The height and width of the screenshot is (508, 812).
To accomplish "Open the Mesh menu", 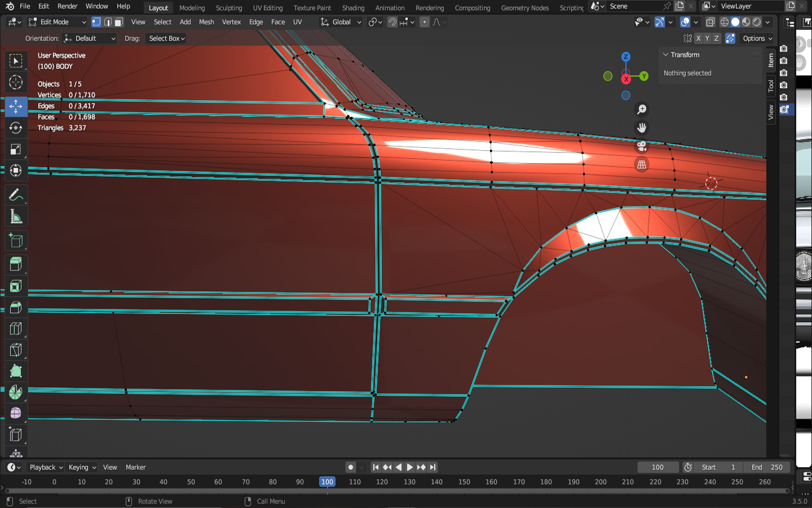I will (206, 22).
